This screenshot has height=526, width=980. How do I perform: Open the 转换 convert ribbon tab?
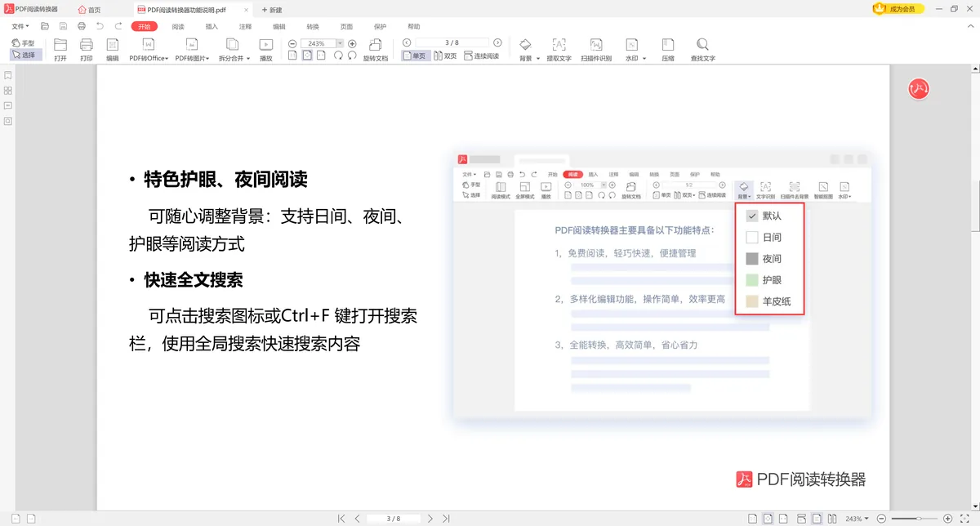(313, 26)
